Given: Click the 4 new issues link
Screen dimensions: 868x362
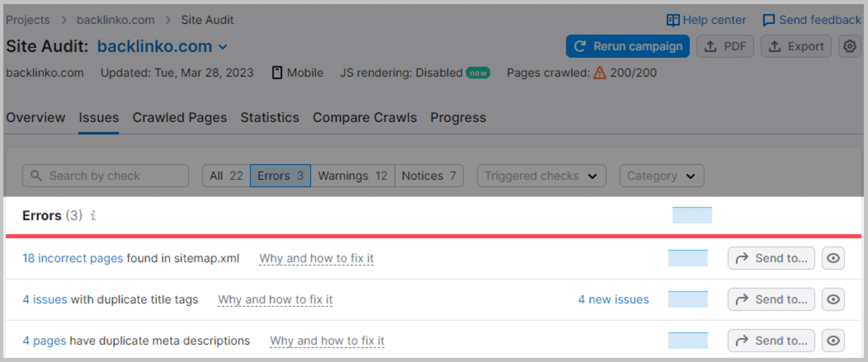Looking at the screenshot, I should pos(614,300).
